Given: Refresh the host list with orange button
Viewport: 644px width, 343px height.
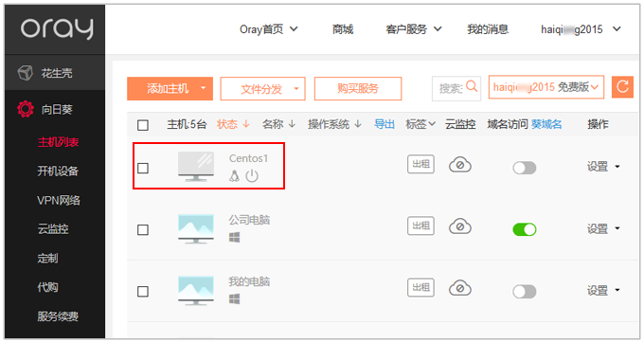Looking at the screenshot, I should click(x=622, y=87).
